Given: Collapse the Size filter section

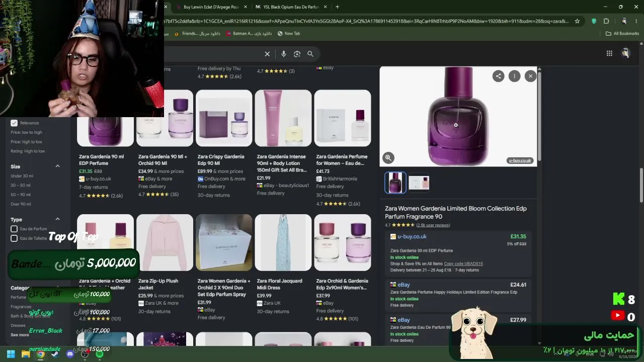Looking at the screenshot, I should point(57,166).
